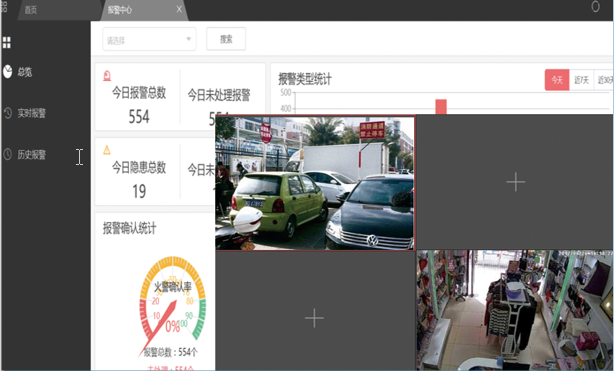Viewport: 614px width, 371px height.
Task: Click the 报警总数：554个 text
Action: click(170, 352)
